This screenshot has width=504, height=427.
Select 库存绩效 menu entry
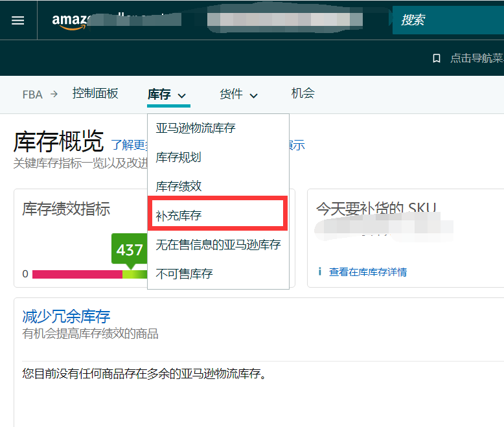click(218, 186)
